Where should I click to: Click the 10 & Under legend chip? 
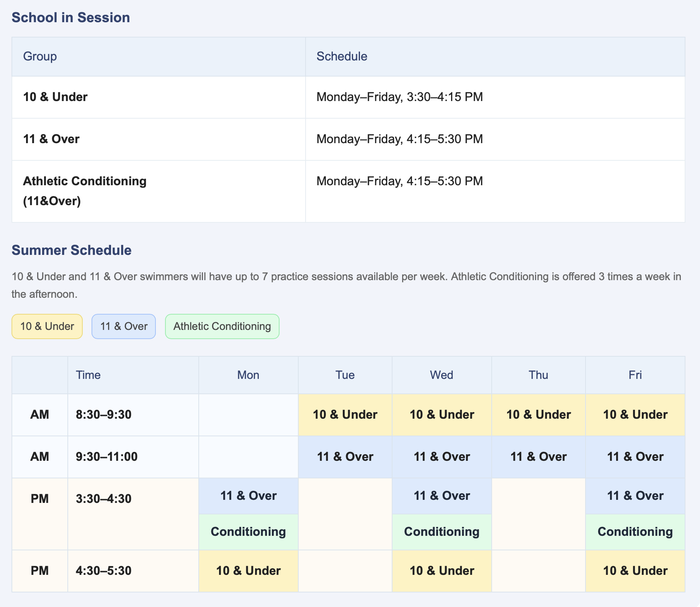(x=47, y=326)
